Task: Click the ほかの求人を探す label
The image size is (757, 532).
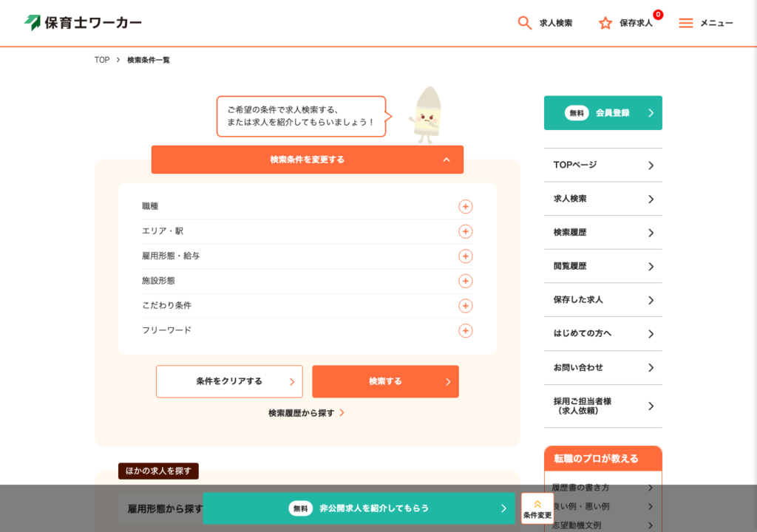Action: 158,471
